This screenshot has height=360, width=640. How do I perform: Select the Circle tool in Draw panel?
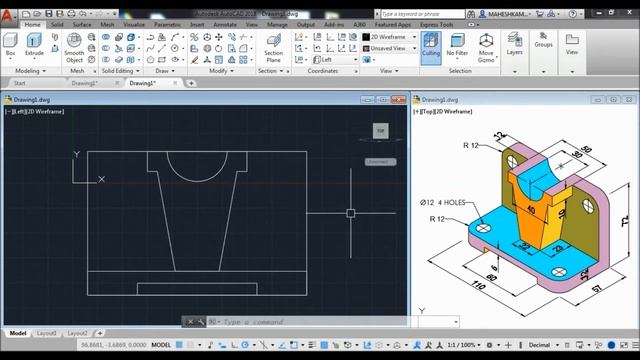click(x=175, y=49)
